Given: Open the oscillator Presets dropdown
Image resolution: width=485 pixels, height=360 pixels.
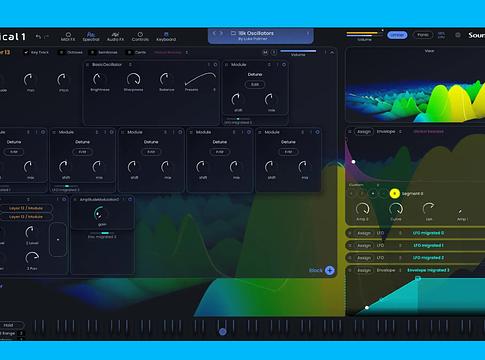Looking at the screenshot, I should click(200, 89).
